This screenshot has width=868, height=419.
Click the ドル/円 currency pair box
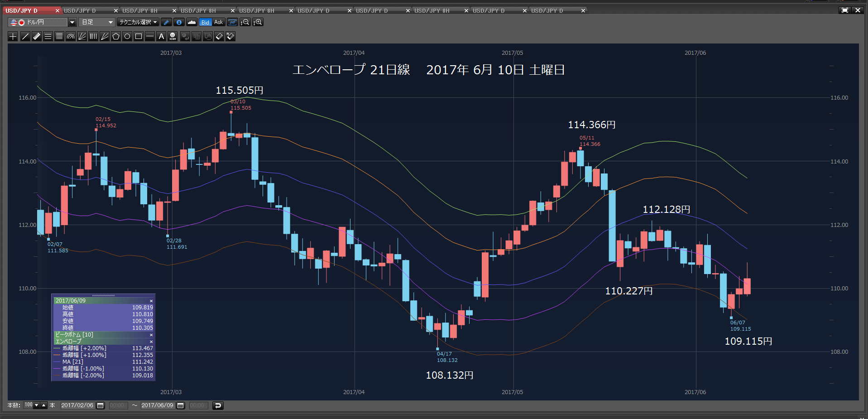[38, 22]
